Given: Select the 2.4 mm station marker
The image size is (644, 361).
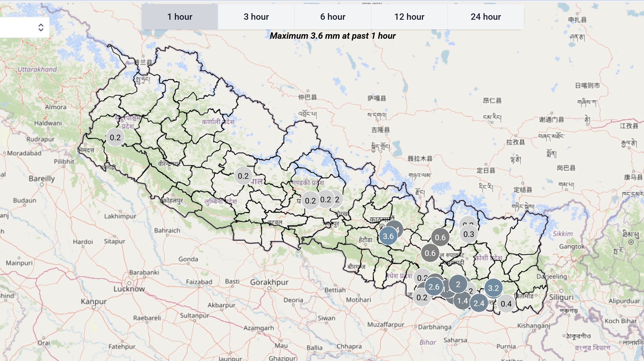Looking at the screenshot, I should pyautogui.click(x=479, y=303).
